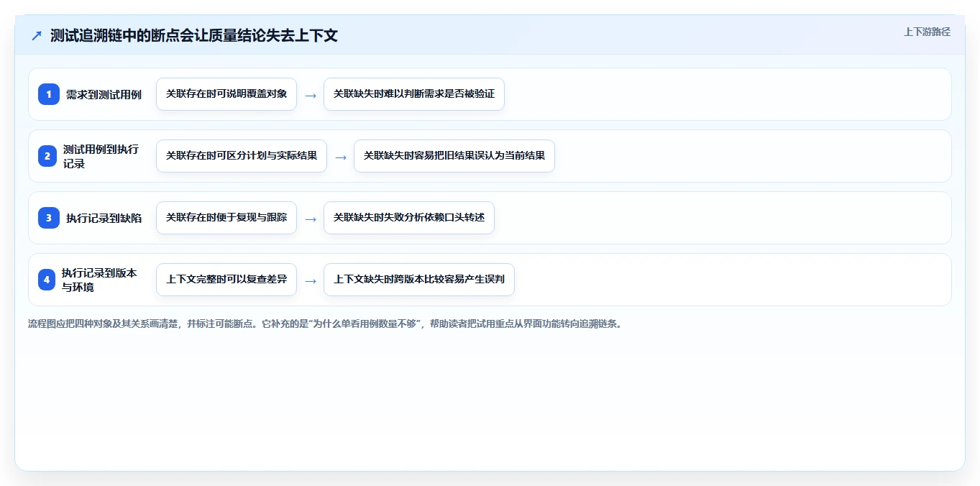Click the box 关联存在时可说明覆盖对象
Viewport: 980px width, 486px height.
pos(226,94)
